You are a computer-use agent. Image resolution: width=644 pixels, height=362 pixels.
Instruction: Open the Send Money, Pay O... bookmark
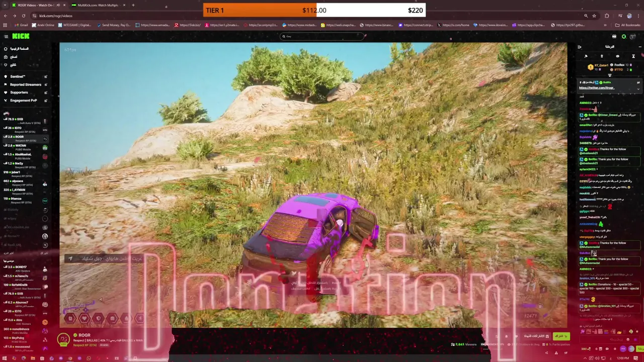(114, 25)
